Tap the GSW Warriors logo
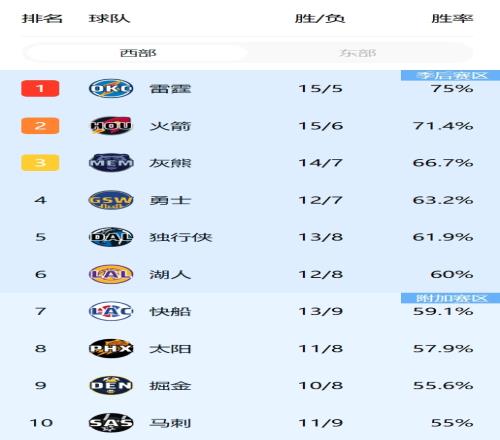 click(111, 200)
